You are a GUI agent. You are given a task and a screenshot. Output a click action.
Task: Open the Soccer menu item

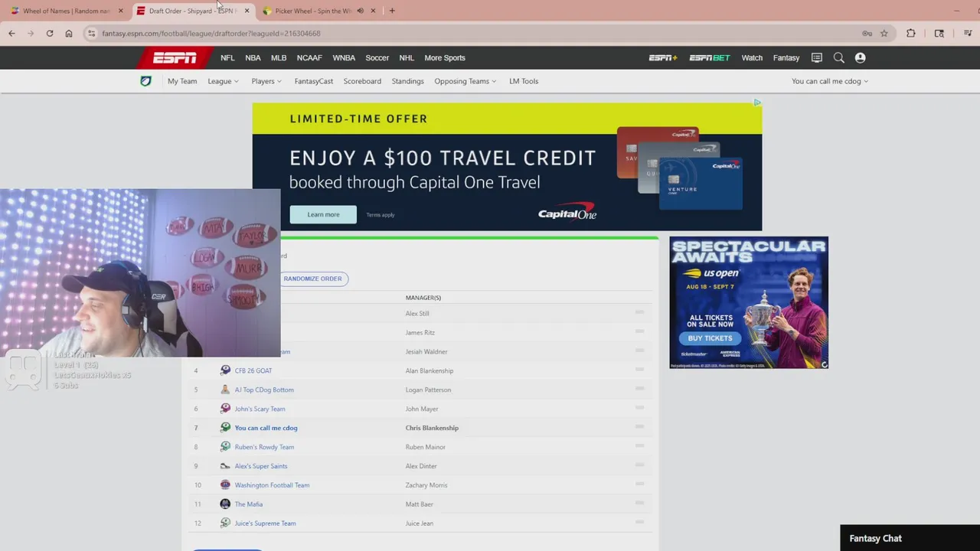pos(377,57)
